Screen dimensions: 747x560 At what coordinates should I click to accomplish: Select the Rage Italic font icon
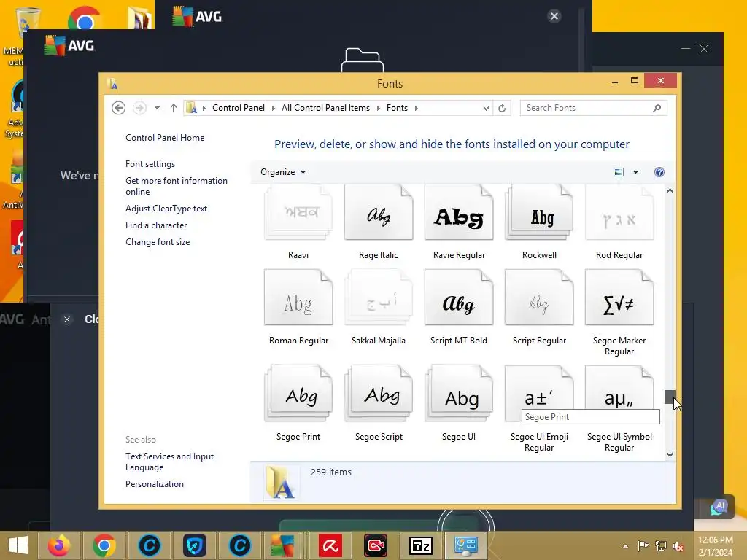pos(379,213)
